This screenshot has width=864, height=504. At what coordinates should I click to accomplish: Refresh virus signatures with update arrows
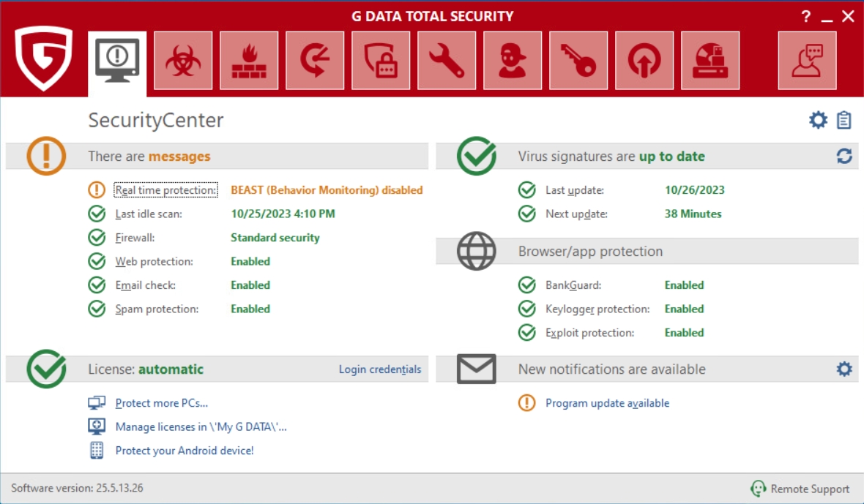click(x=844, y=157)
